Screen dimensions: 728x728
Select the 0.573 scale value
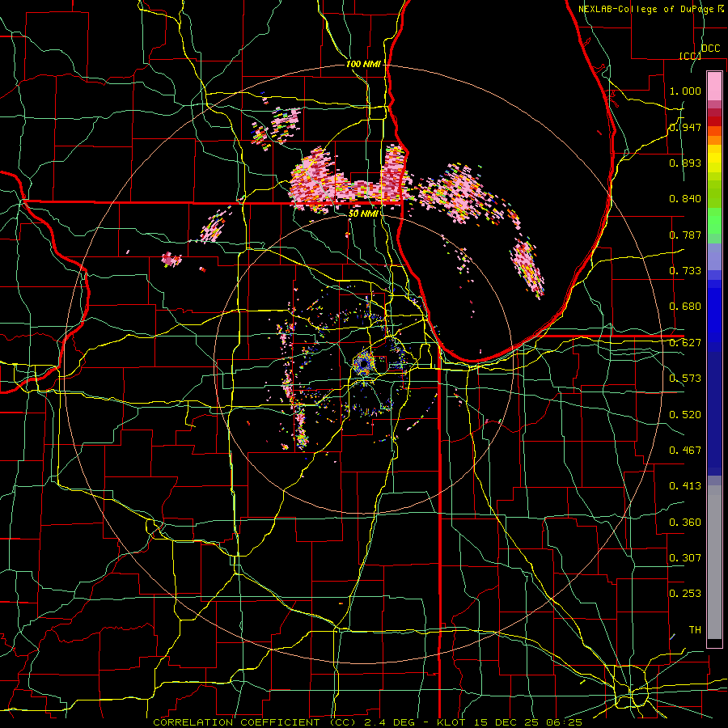[685, 379]
